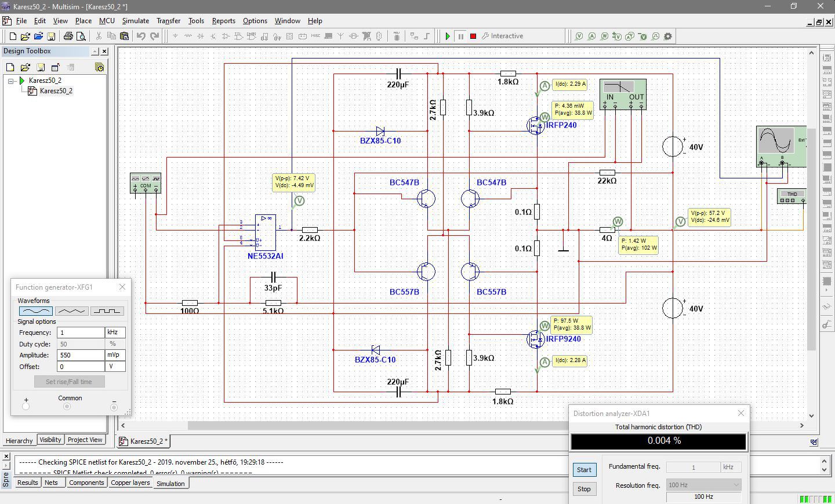This screenshot has width=835, height=504.
Task: Save the design with the toolbar floppy icon
Action: point(51,36)
